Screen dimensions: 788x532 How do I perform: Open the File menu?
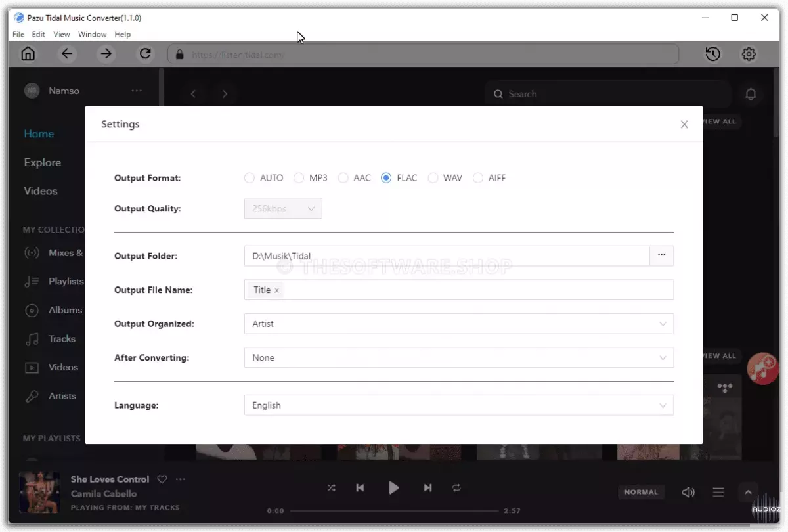coord(18,34)
